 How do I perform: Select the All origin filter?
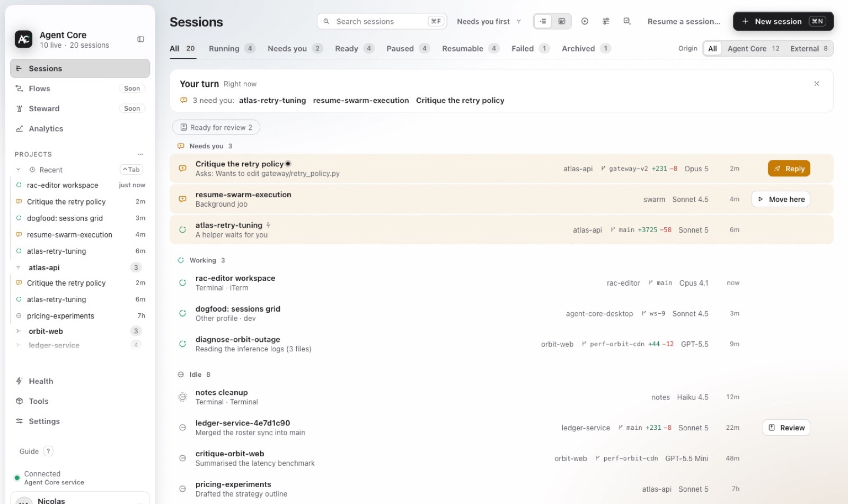click(x=712, y=48)
